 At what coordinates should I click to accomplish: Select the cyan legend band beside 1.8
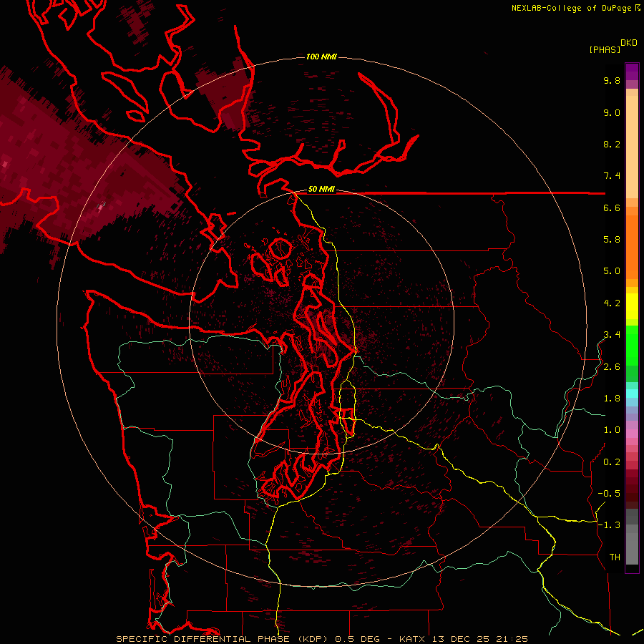point(632,394)
